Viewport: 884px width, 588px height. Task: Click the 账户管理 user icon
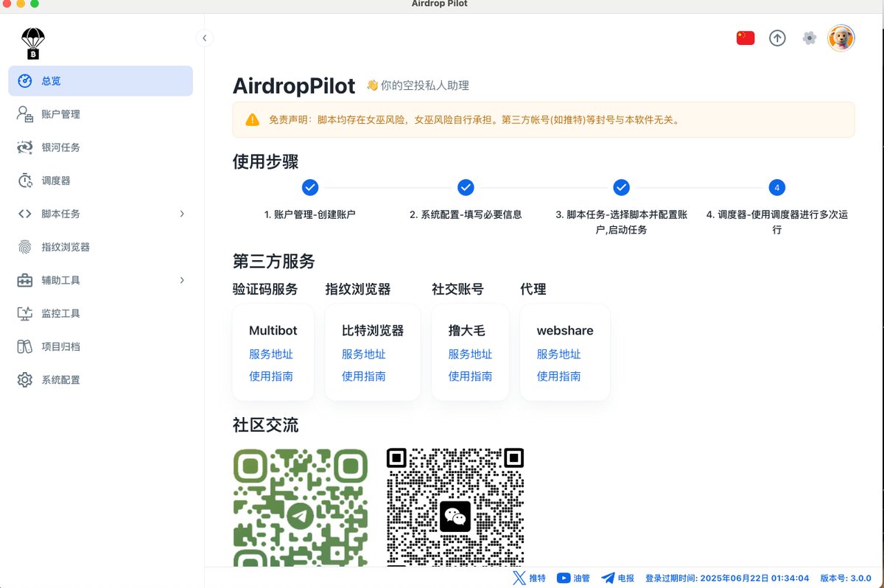(x=25, y=114)
